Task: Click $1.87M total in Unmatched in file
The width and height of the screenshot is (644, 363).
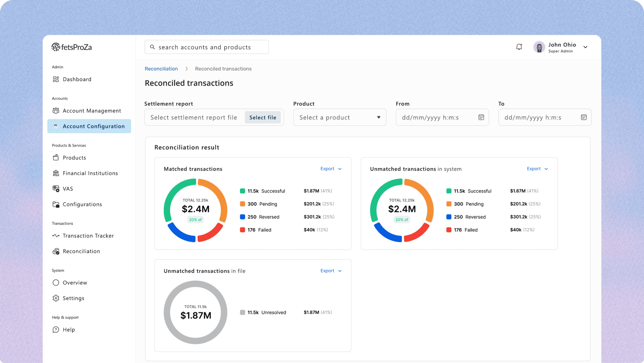Action: (x=196, y=315)
